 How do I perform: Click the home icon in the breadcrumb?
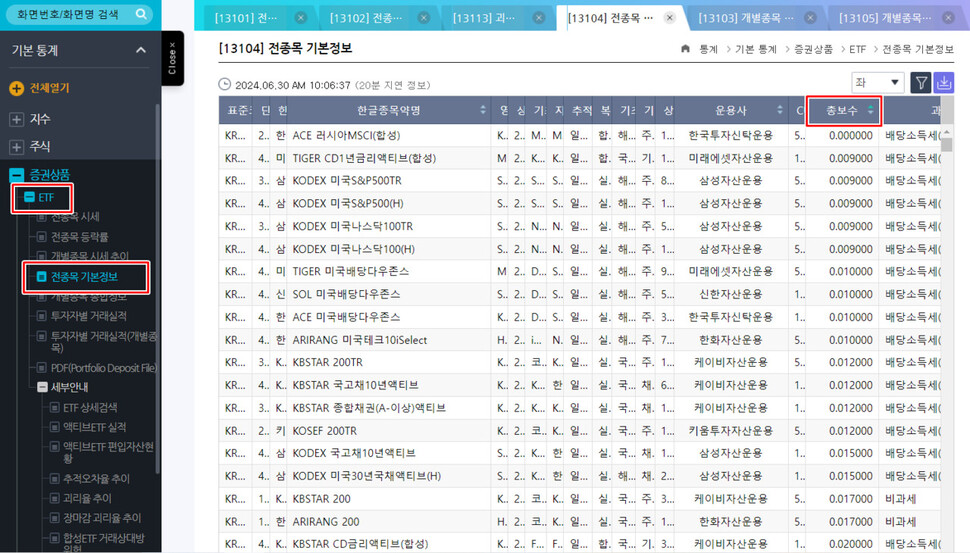(685, 48)
